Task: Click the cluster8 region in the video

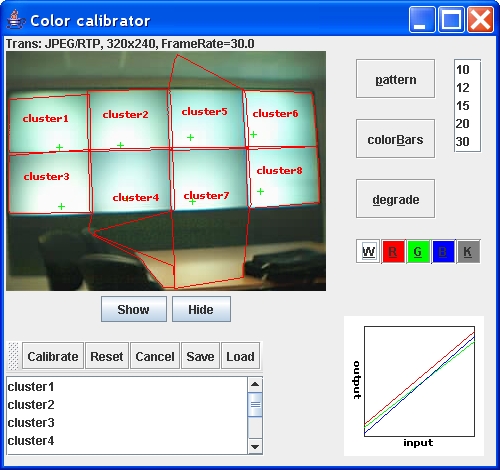Action: pyautogui.click(x=283, y=177)
